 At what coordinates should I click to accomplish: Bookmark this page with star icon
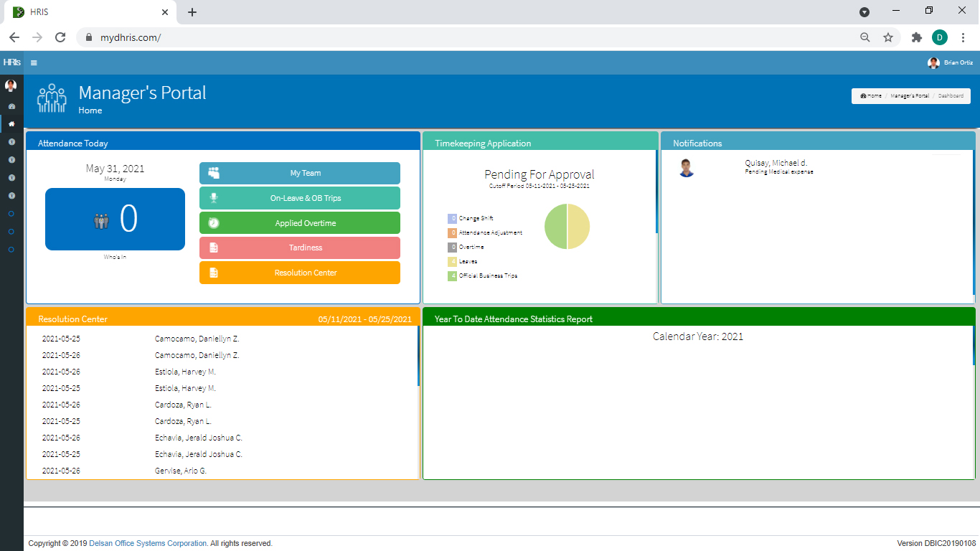tap(888, 37)
